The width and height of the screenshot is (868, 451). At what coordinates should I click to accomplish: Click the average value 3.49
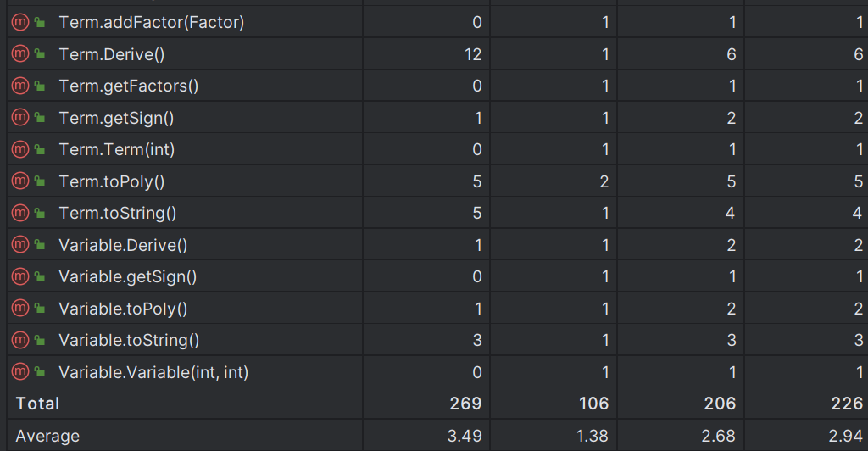tap(465, 436)
